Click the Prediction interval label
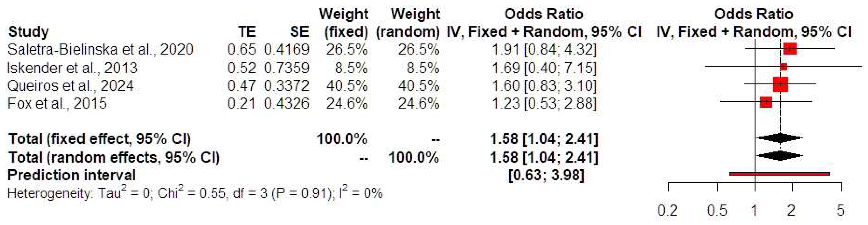This screenshot has width=868, height=225. point(71,175)
